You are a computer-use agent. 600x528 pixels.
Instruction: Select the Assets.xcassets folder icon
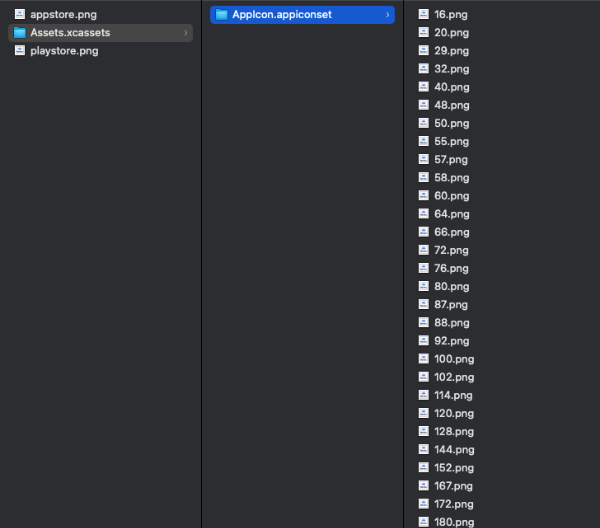20,33
